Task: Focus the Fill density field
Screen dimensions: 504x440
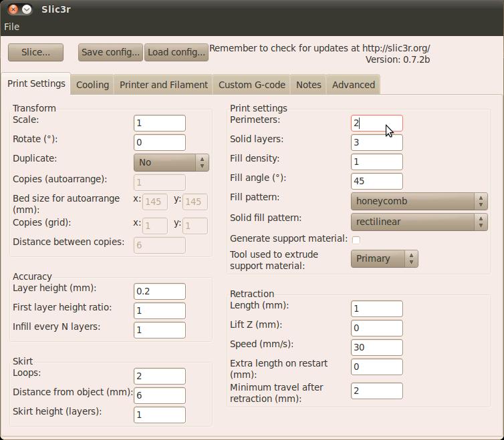Action: coord(376,162)
